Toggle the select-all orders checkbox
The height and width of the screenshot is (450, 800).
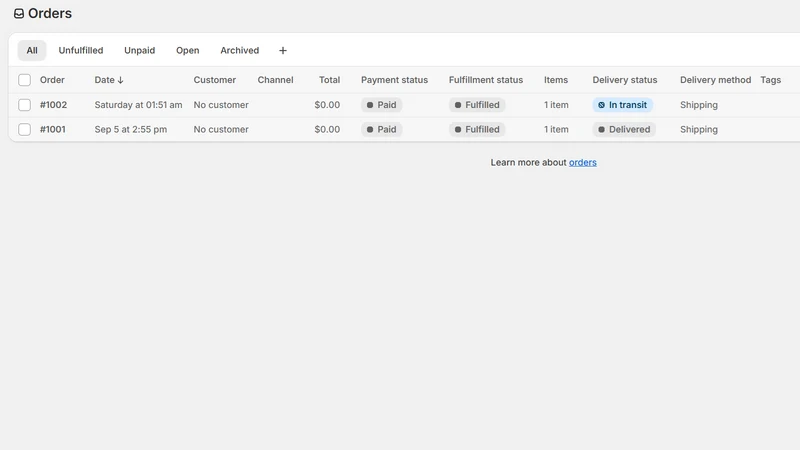tap(24, 80)
